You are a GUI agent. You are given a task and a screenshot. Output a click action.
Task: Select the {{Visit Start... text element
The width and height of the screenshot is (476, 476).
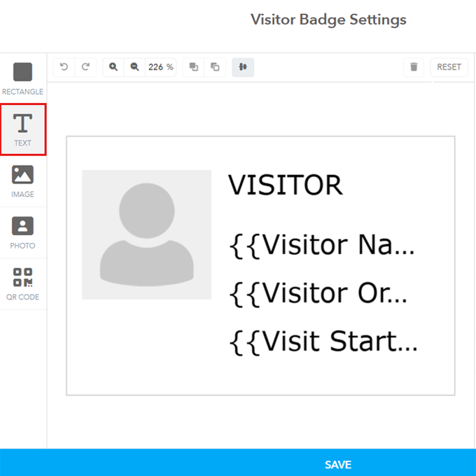click(323, 342)
